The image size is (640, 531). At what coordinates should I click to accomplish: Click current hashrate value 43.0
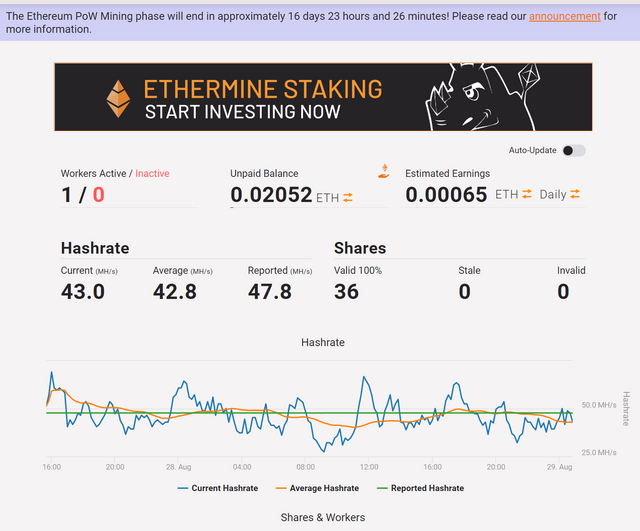click(x=83, y=292)
